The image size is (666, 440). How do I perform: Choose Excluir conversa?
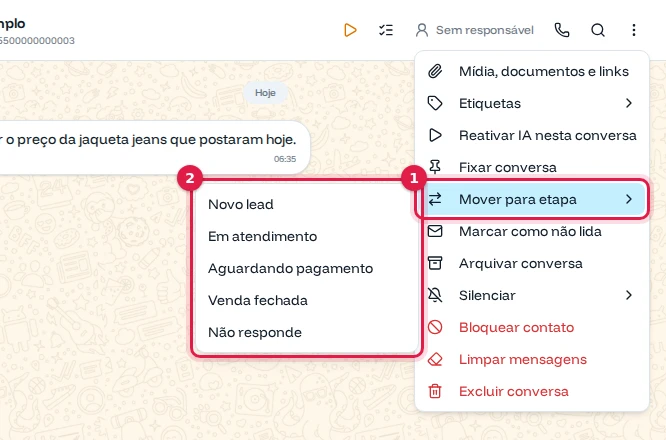pyautogui.click(x=532, y=391)
